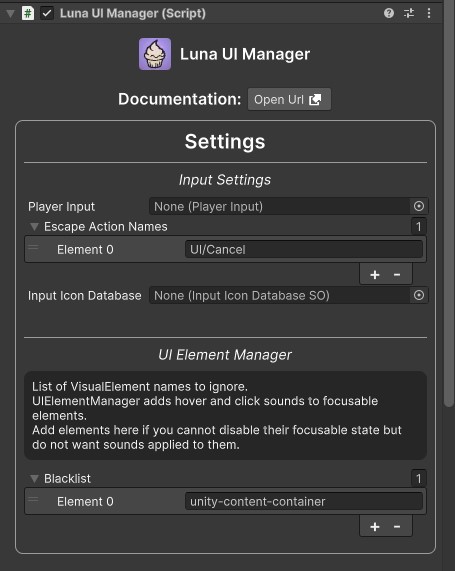Click the inspector vertical scrollbar
The height and width of the screenshot is (571, 455).
click(x=449, y=204)
